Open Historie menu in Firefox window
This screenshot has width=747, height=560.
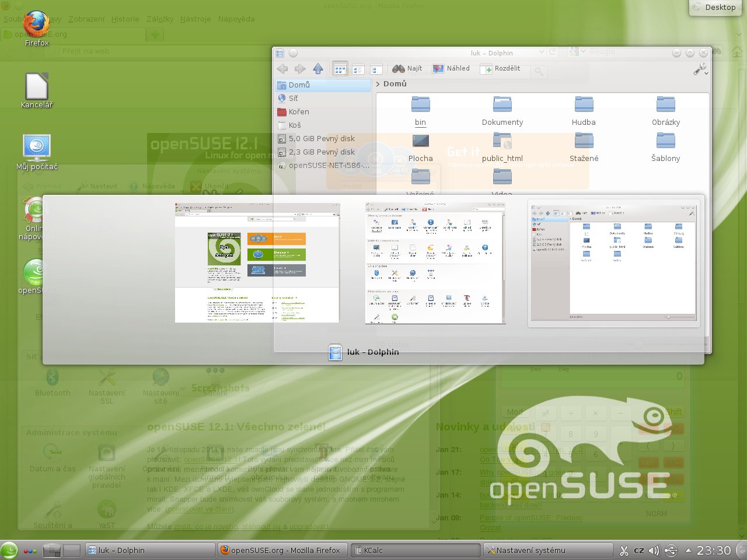[x=125, y=19]
